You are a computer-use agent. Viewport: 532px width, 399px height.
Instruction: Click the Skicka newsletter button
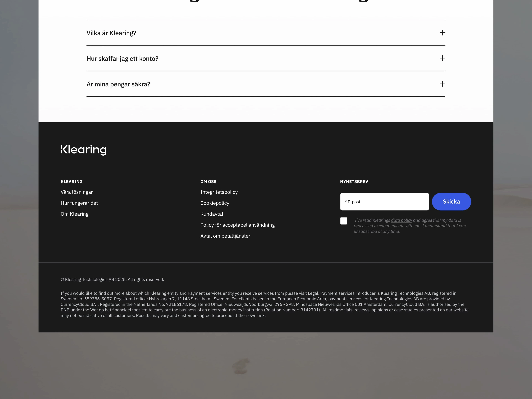point(451,202)
